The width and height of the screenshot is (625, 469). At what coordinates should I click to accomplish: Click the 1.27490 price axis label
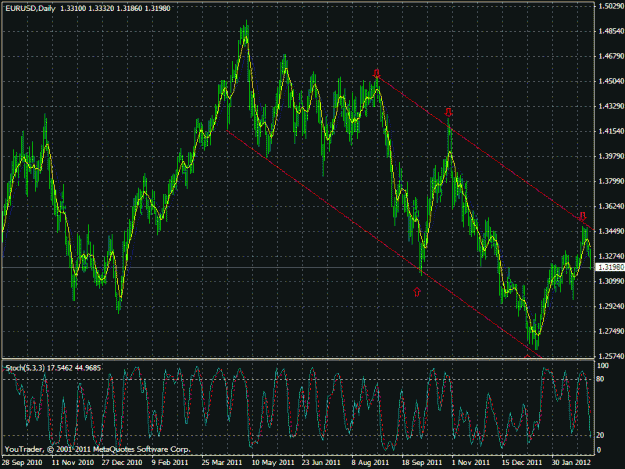611,331
